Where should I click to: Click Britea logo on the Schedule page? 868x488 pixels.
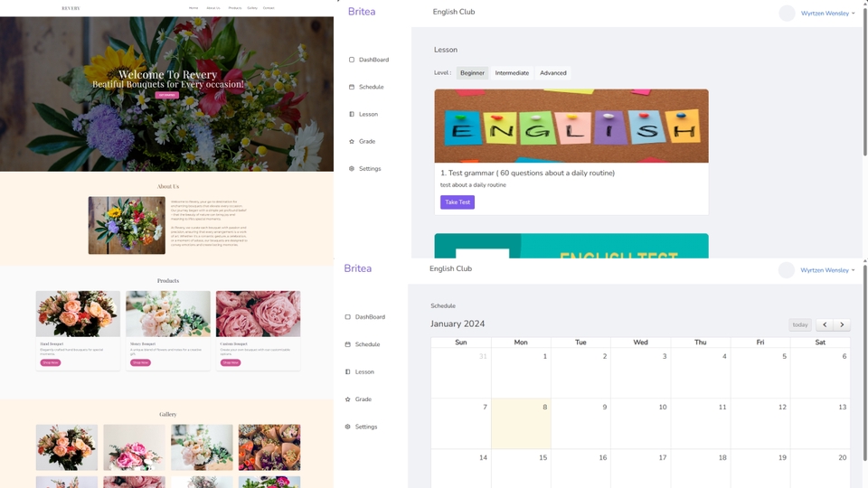pos(358,268)
